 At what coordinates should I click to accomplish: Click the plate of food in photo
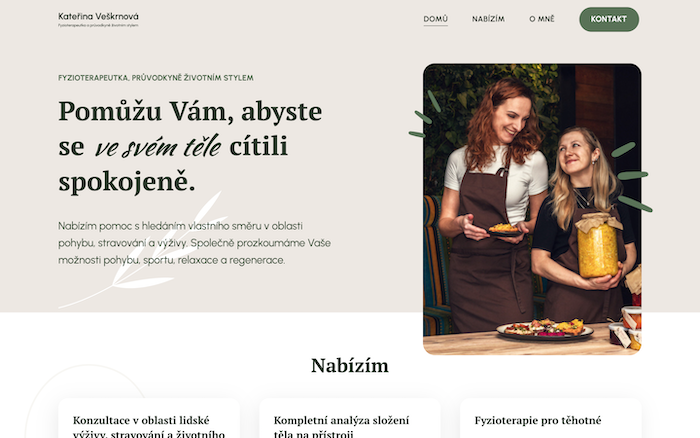tap(545, 329)
